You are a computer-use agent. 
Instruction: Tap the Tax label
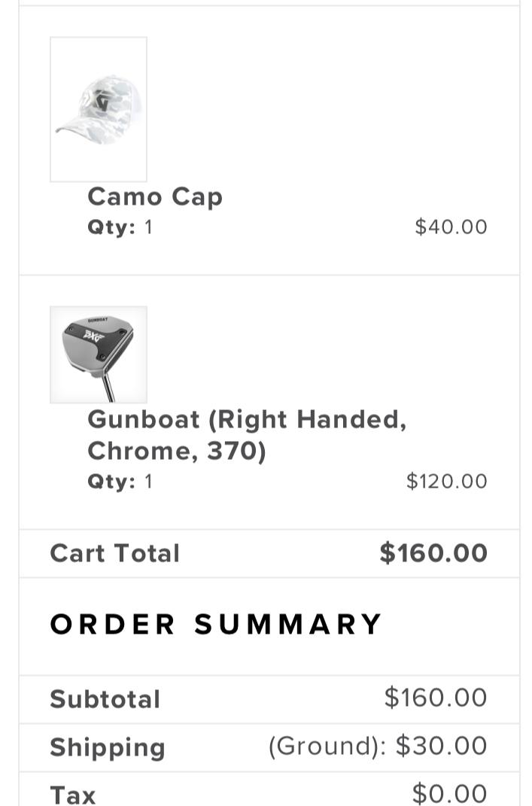tap(73, 795)
